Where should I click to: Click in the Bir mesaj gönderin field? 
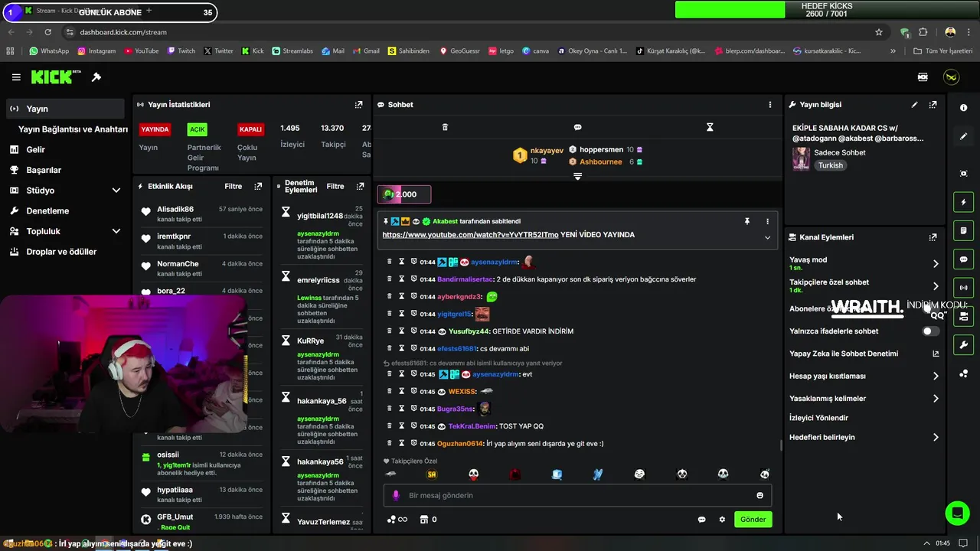(578, 495)
